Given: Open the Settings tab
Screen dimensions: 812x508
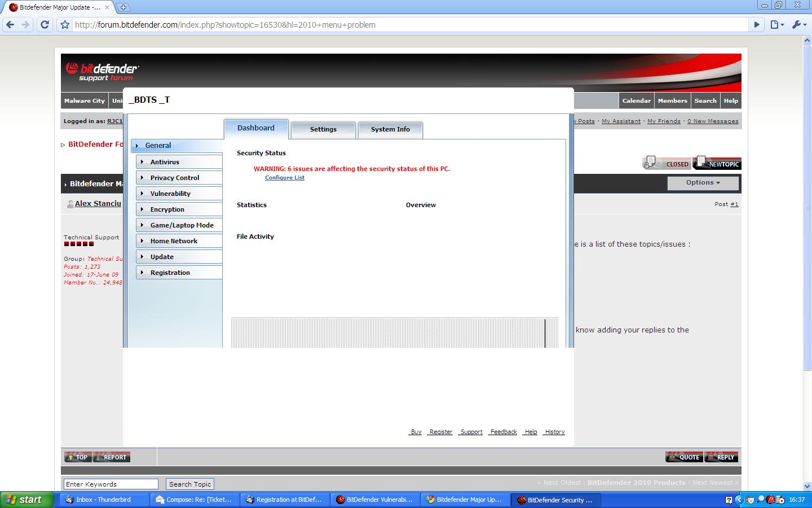Looking at the screenshot, I should tap(323, 129).
